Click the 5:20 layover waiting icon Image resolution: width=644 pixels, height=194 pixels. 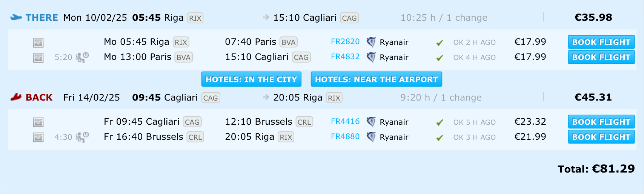(82, 57)
